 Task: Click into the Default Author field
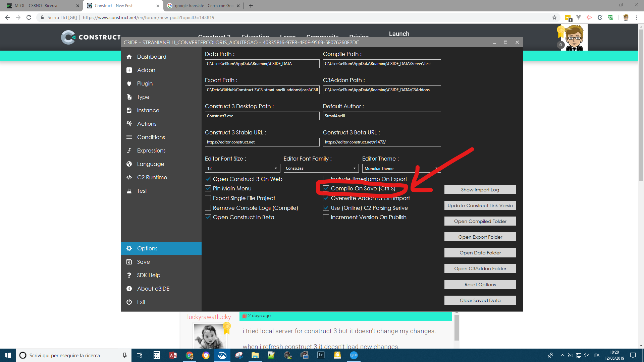[382, 116]
